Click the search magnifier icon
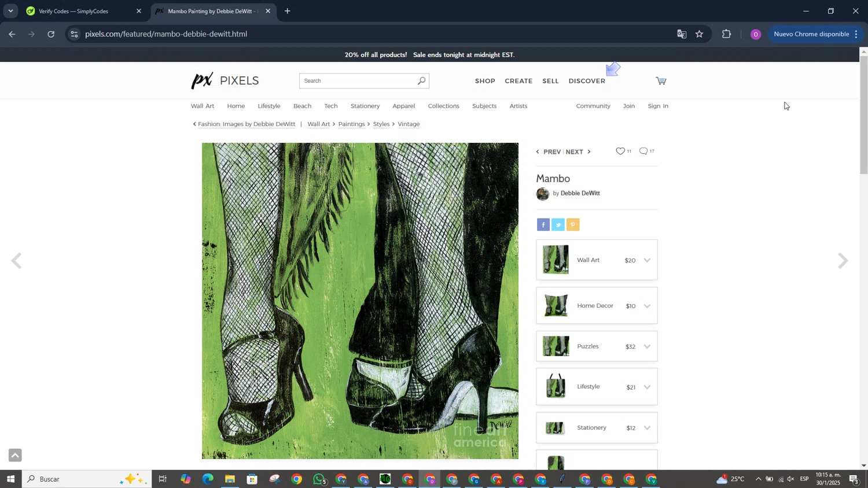This screenshot has height=488, width=868. [421, 81]
